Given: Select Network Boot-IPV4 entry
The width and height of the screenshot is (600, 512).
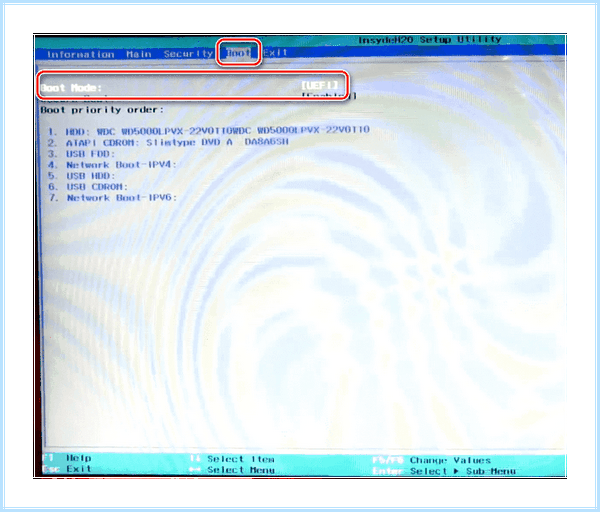Looking at the screenshot, I should tap(112, 165).
